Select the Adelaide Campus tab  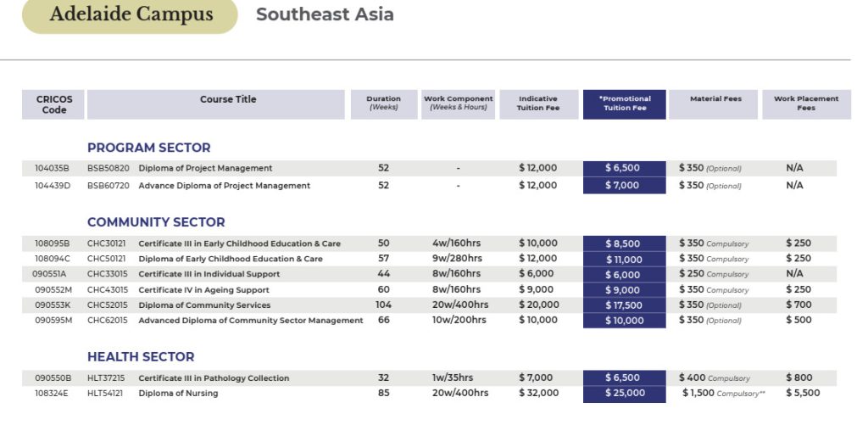tap(130, 15)
